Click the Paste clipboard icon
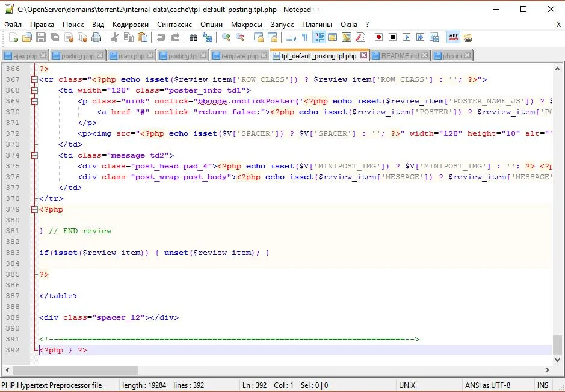The image size is (565, 392). coord(143,37)
